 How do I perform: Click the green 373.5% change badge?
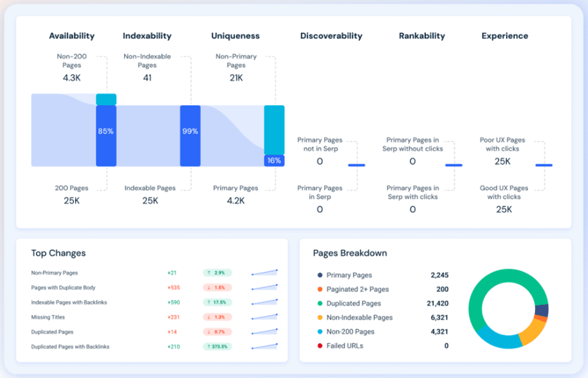click(218, 347)
